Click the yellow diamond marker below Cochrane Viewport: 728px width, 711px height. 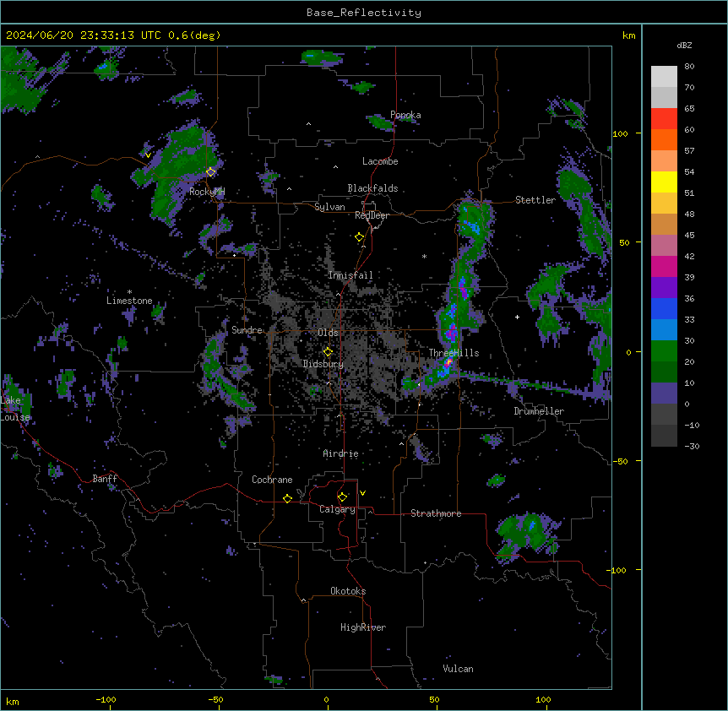point(287,498)
